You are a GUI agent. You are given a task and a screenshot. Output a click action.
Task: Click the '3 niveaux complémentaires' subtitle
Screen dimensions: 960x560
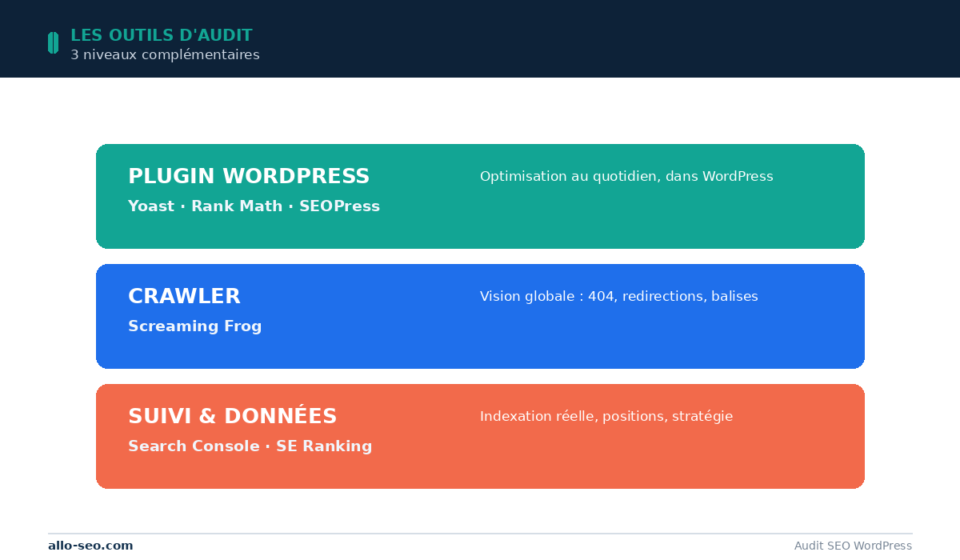tap(165, 55)
